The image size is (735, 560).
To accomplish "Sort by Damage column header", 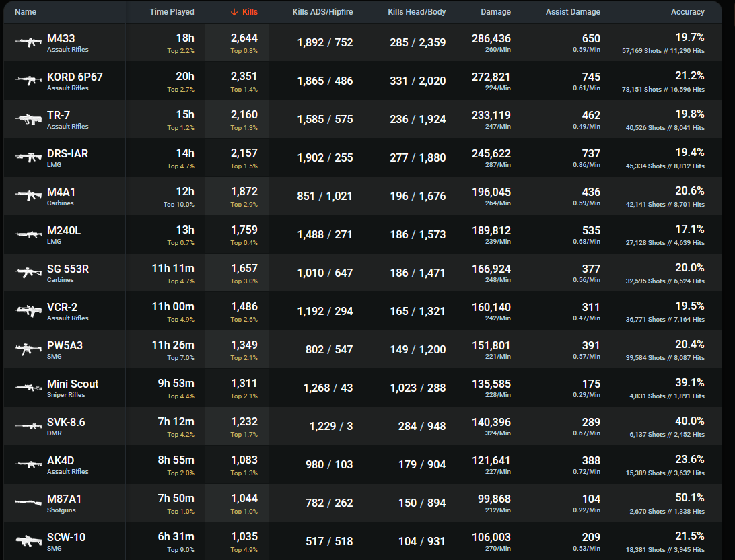I will [495, 12].
